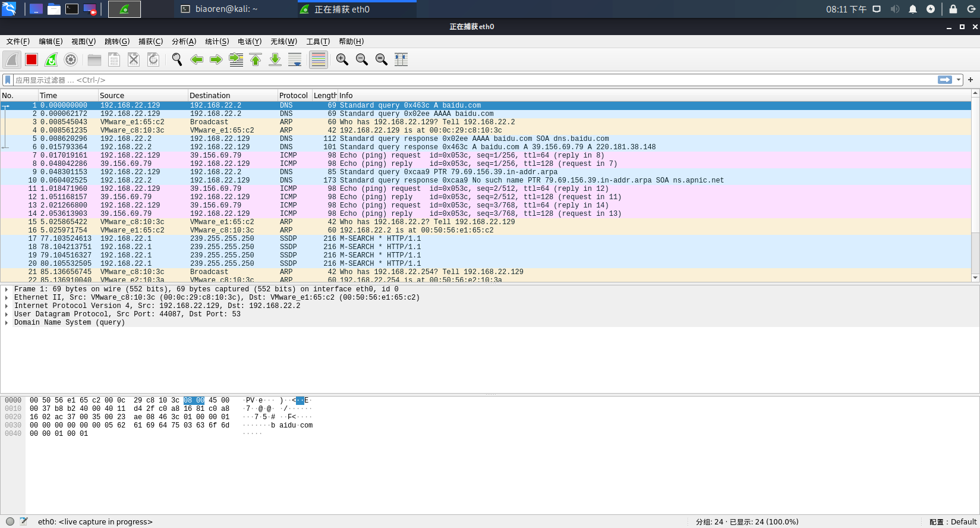Click the Save capture file icon
The height and width of the screenshot is (528, 980).
point(114,59)
